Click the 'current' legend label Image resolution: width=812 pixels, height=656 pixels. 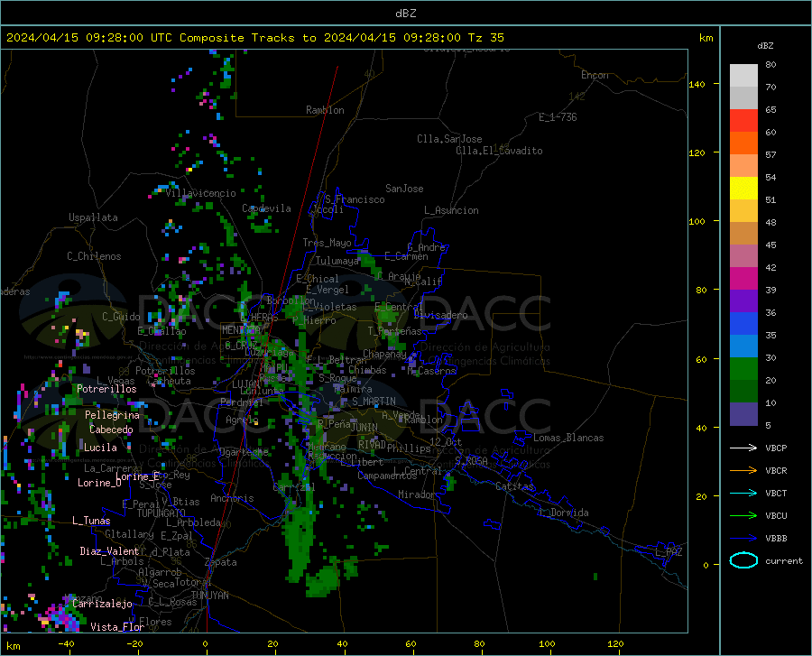click(x=783, y=560)
